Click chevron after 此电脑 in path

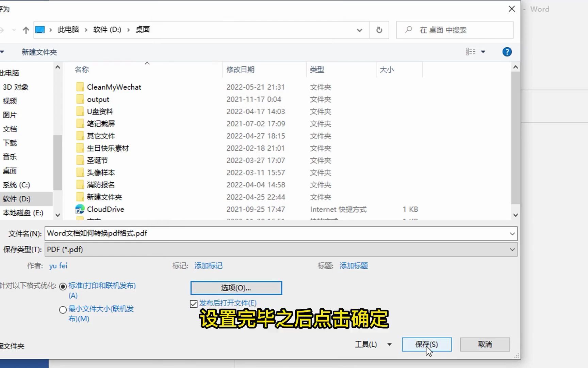[86, 30]
